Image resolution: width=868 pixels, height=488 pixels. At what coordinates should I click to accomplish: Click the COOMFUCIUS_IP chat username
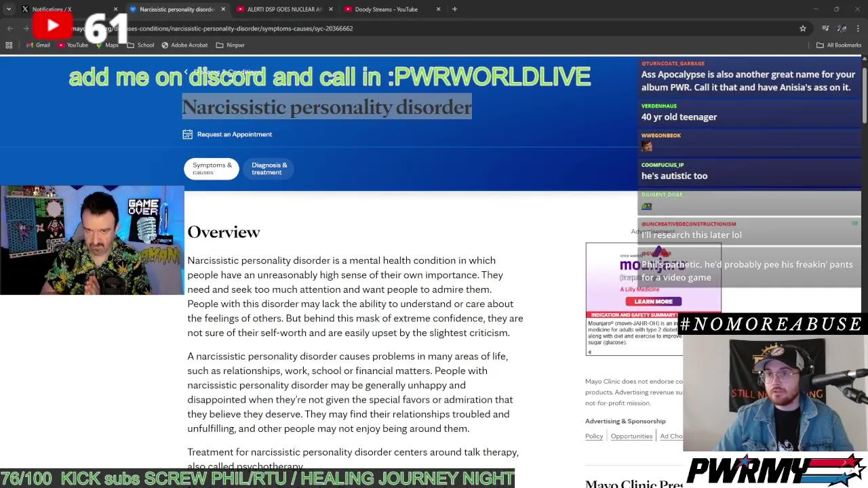[x=663, y=165]
